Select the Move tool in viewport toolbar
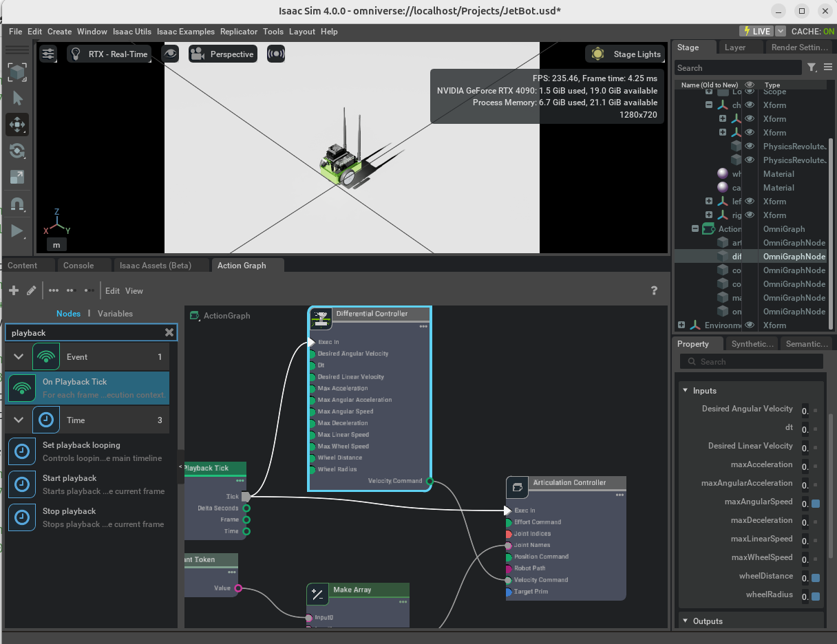Image resolution: width=837 pixels, height=644 pixels. click(17, 125)
